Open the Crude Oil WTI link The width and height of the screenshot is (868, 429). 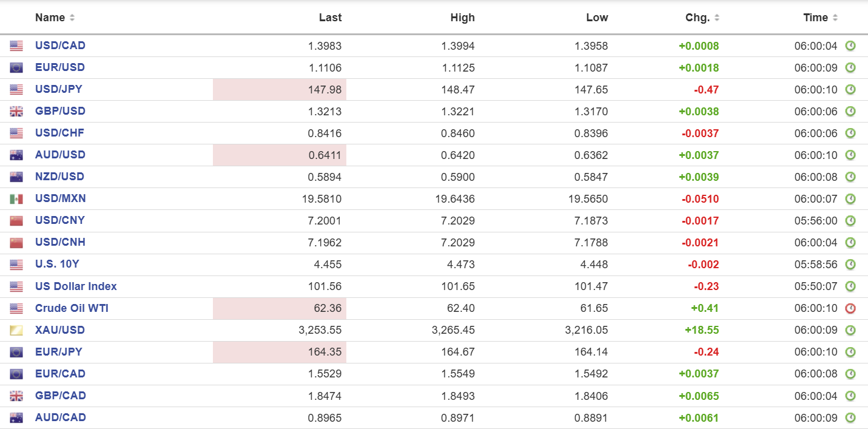(x=72, y=308)
